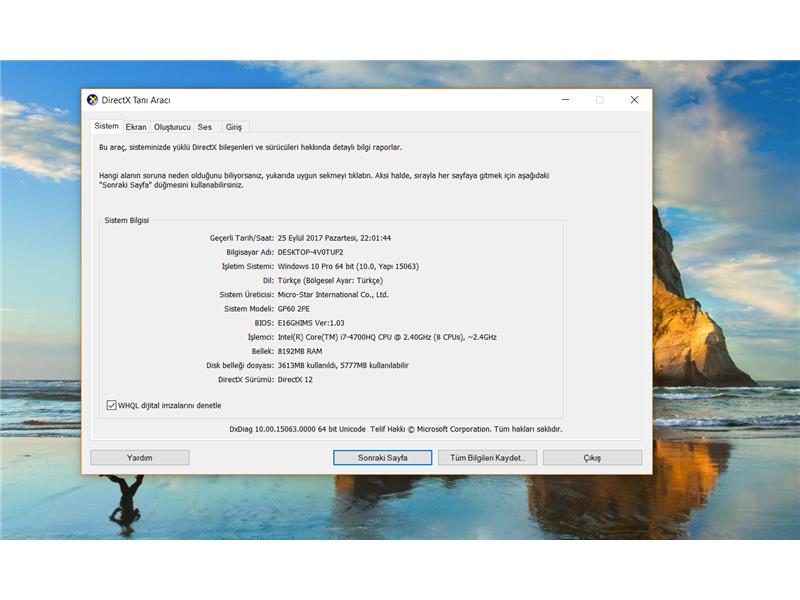Close the DirectX Tanı Aracı window
The image size is (800, 600).
(x=634, y=99)
